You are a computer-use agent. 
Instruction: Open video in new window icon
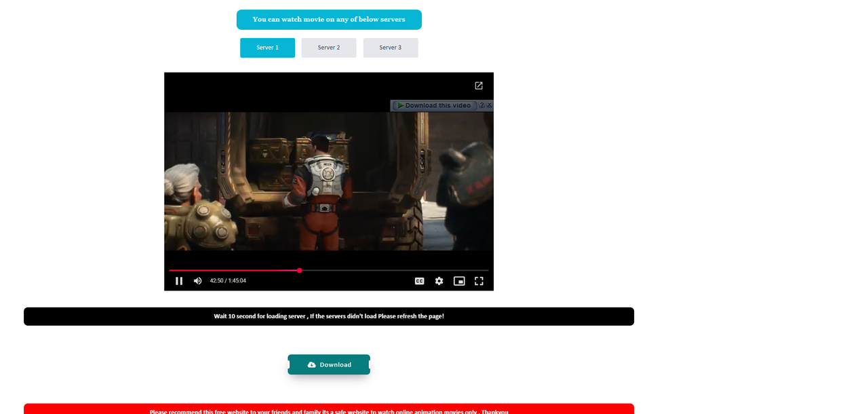479,86
